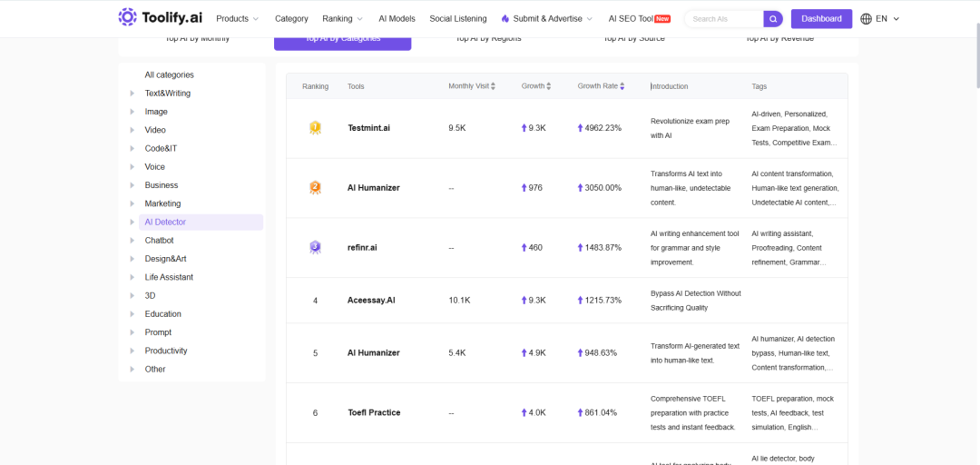Expand the Chatbot category arrow
Image resolution: width=980 pixels, height=465 pixels.
[132, 241]
